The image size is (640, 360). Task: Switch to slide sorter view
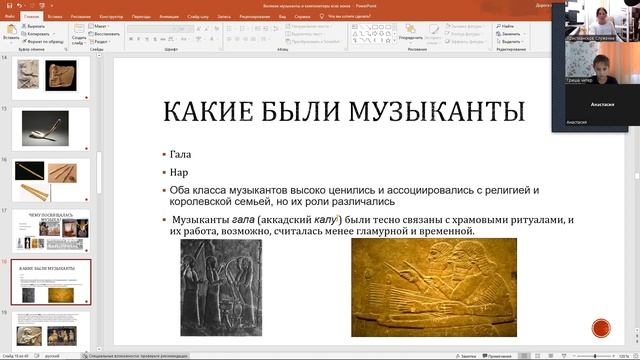tap(538, 356)
